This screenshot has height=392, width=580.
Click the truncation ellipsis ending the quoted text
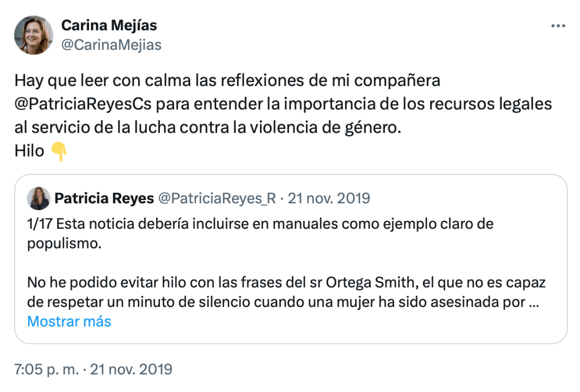(x=534, y=302)
